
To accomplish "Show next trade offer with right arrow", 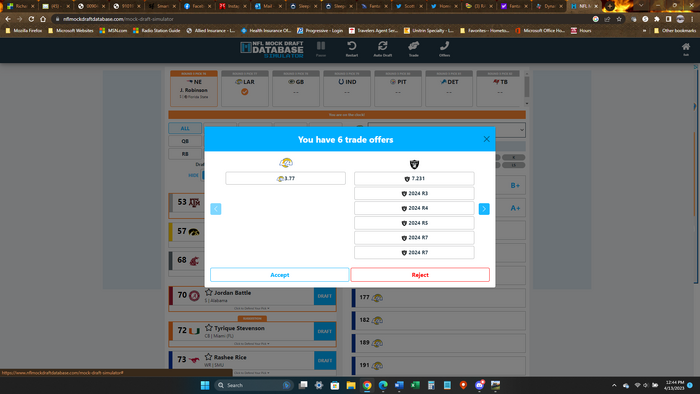I will [484, 209].
